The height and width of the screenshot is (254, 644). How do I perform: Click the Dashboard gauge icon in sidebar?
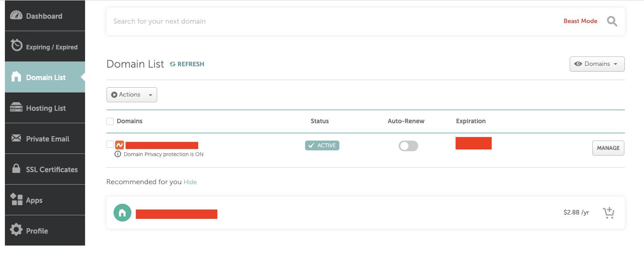coord(16,16)
